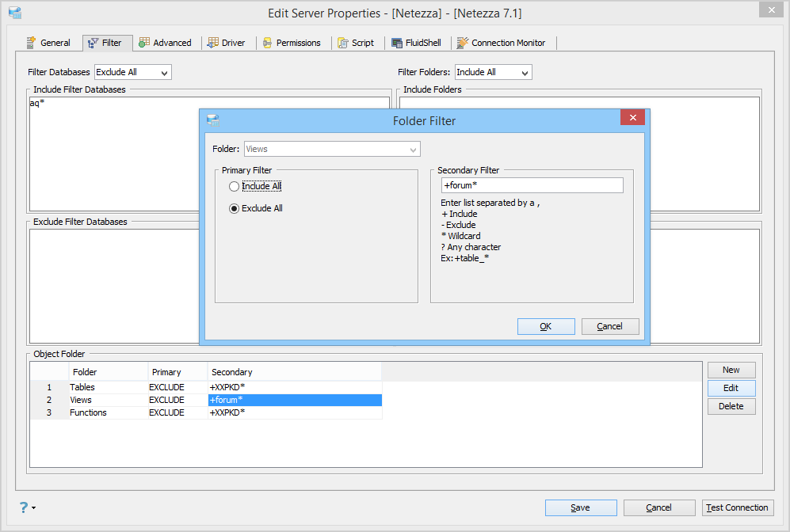This screenshot has width=790, height=532.
Task: Click the Edit Server Properties window icon
Action: pyautogui.click(x=15, y=13)
